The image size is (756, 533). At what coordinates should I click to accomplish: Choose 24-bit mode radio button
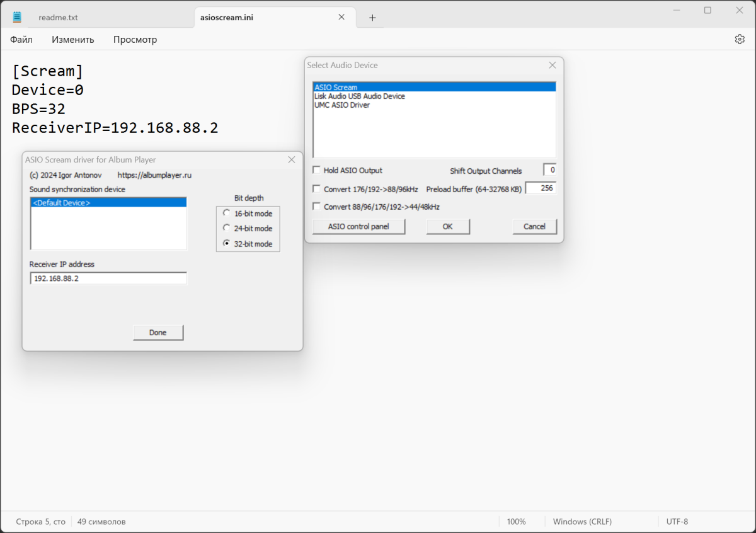(x=226, y=228)
